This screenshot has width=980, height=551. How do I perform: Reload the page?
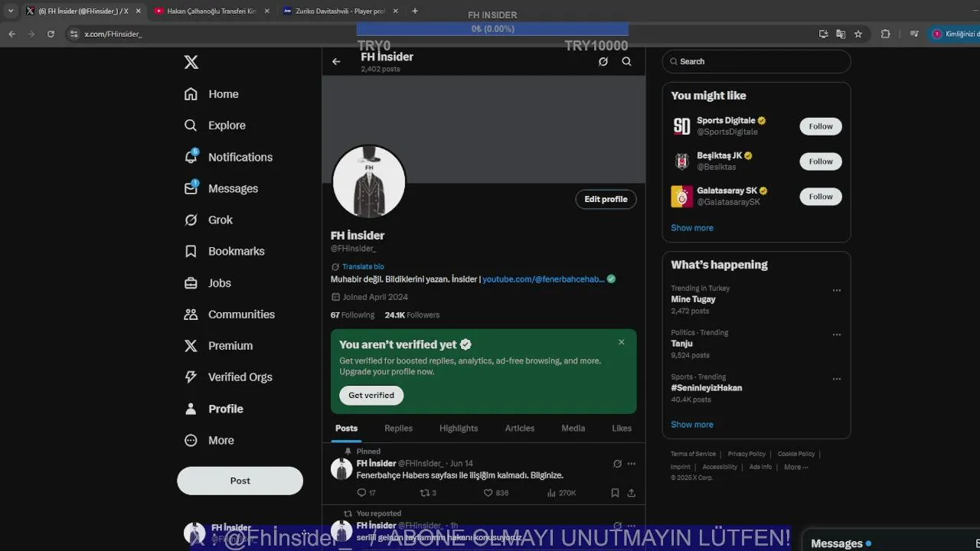pyautogui.click(x=51, y=34)
